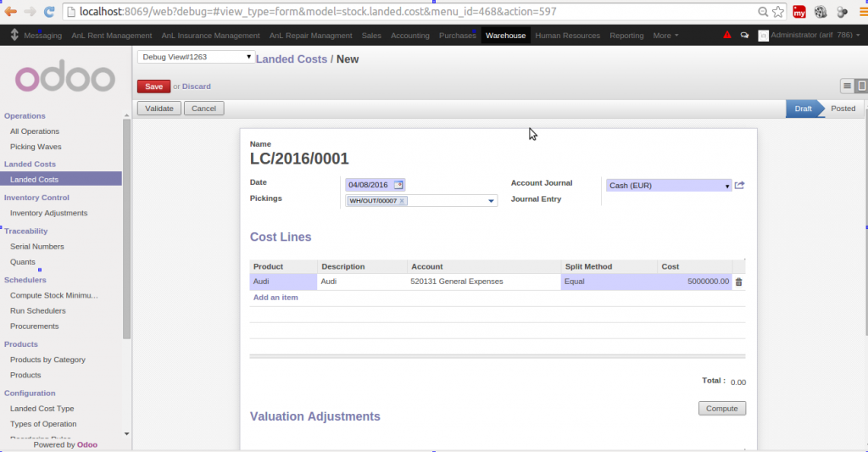Click the Add an item link
This screenshot has width=868, height=452.
[275, 298]
